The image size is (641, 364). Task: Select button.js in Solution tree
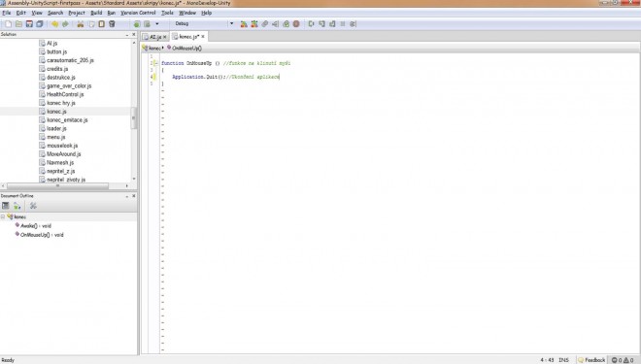click(53, 51)
